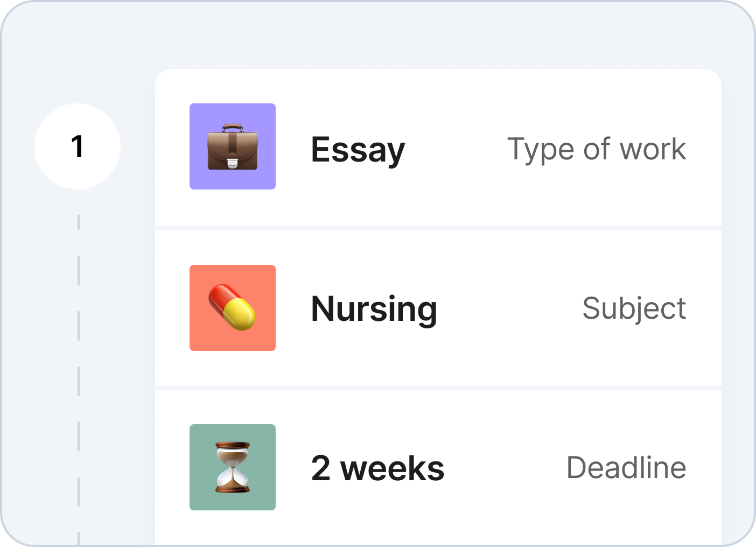Click the hourglass icon on green tile
Screen dimensions: 756x547
[233, 467]
